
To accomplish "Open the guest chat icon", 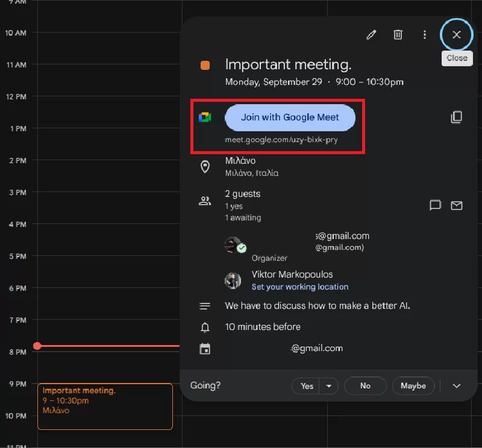I will click(435, 205).
